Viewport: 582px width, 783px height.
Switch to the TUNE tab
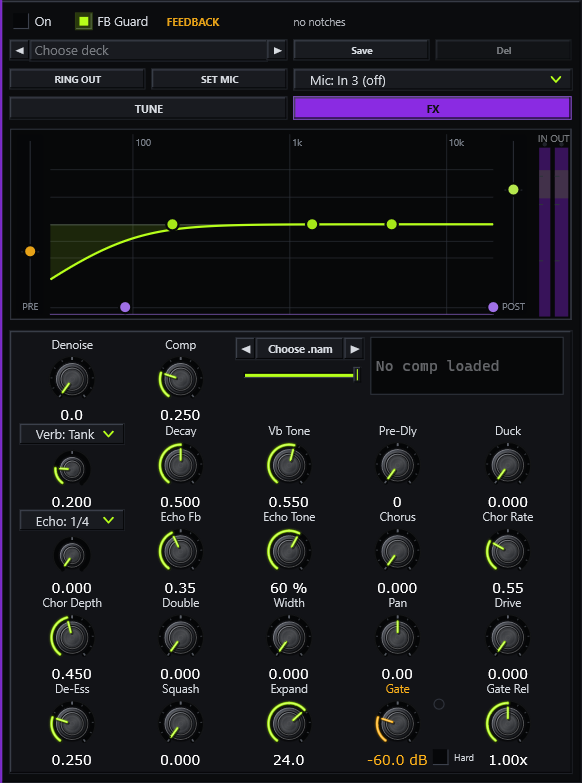(148, 109)
